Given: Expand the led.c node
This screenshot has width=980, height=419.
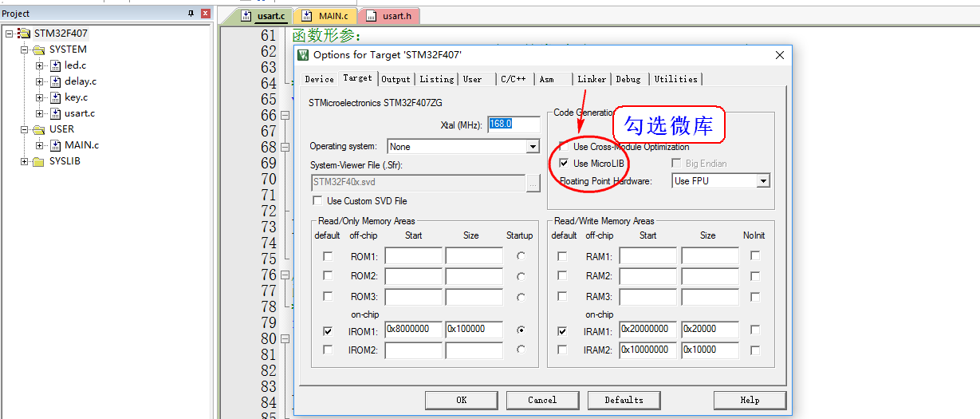Looking at the screenshot, I should pos(40,65).
